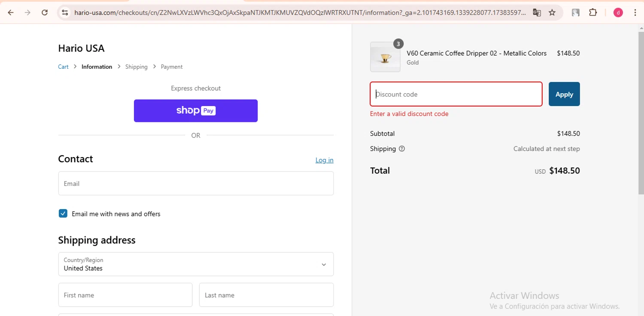Image resolution: width=644 pixels, height=316 pixels.
Task: Select the Shipping breadcrumb step
Action: (x=136, y=67)
